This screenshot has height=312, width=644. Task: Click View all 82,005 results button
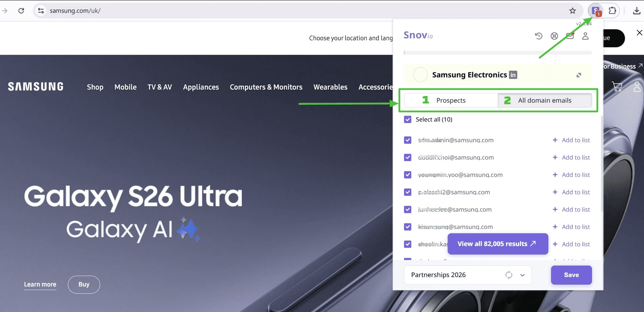click(497, 244)
